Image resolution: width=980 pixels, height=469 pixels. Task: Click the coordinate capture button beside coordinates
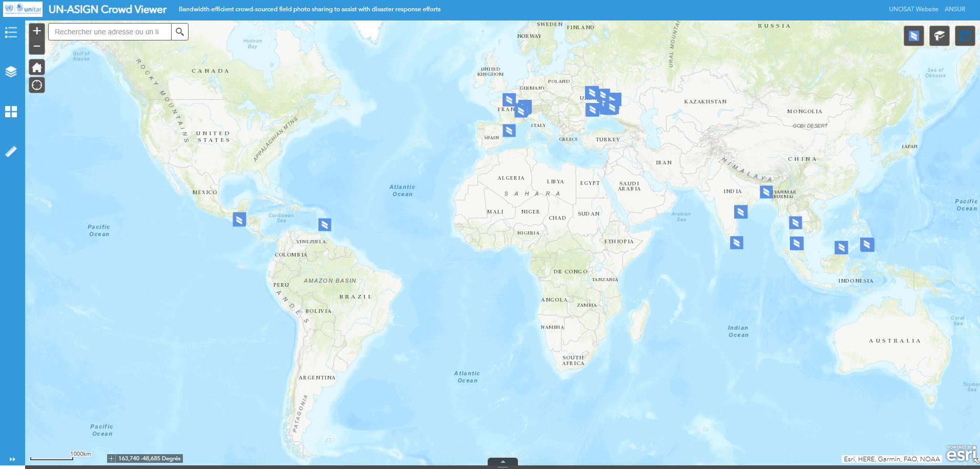[x=111, y=459]
